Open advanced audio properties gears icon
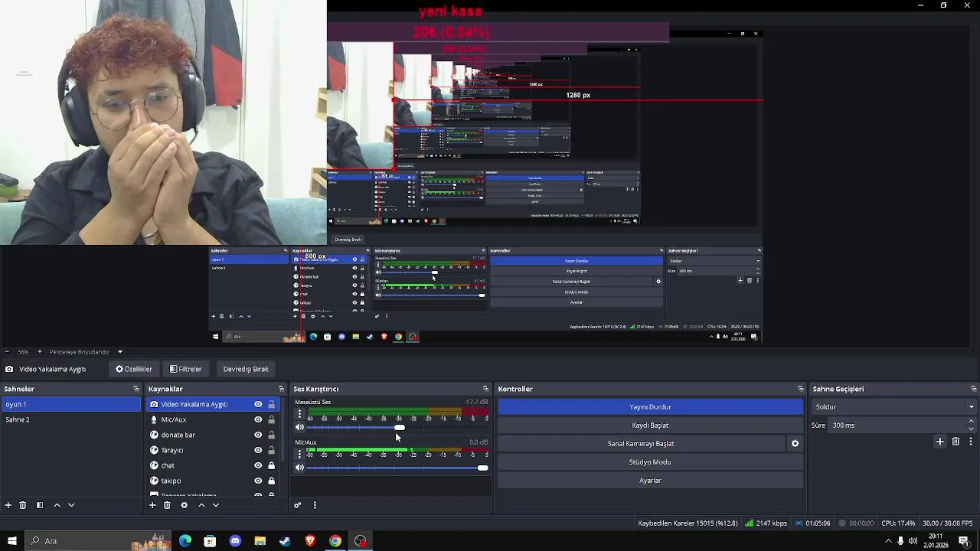The width and height of the screenshot is (980, 551). (x=298, y=505)
